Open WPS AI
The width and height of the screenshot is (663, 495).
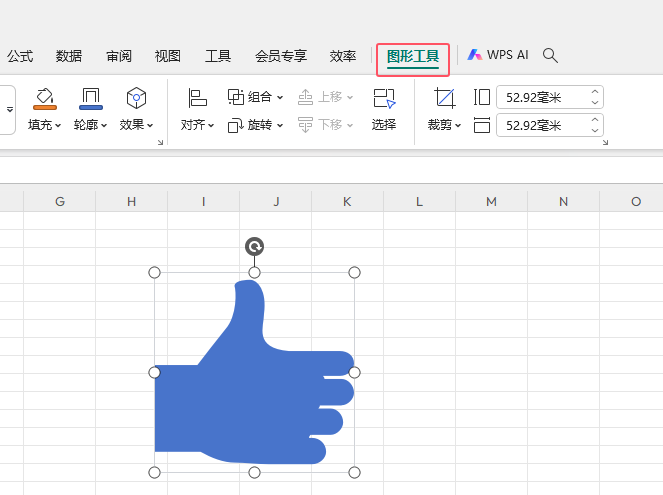coord(498,55)
